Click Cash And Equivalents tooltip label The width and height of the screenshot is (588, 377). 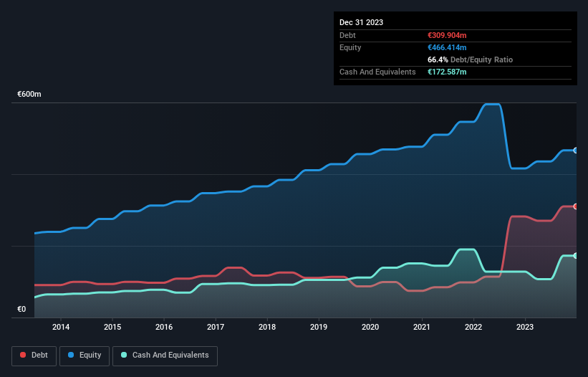pos(377,72)
